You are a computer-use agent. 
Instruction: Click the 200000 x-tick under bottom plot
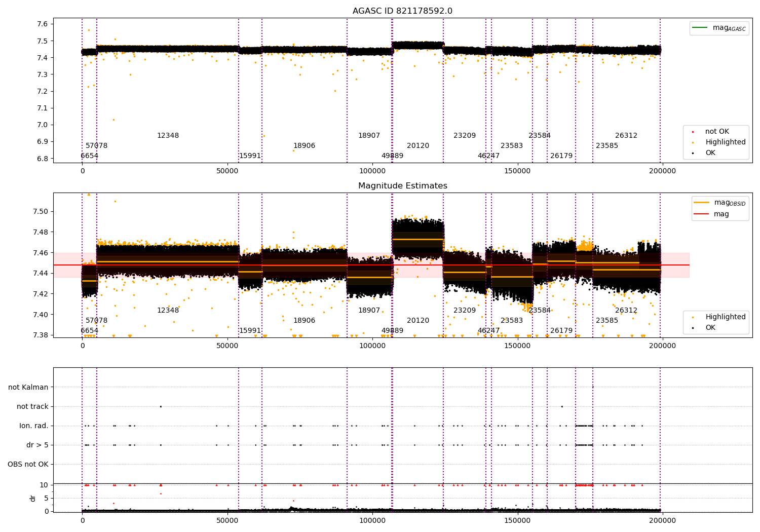(x=662, y=520)
